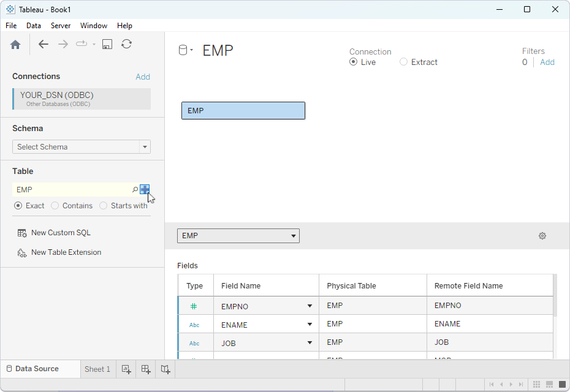Save the workbook using the save icon

(107, 44)
